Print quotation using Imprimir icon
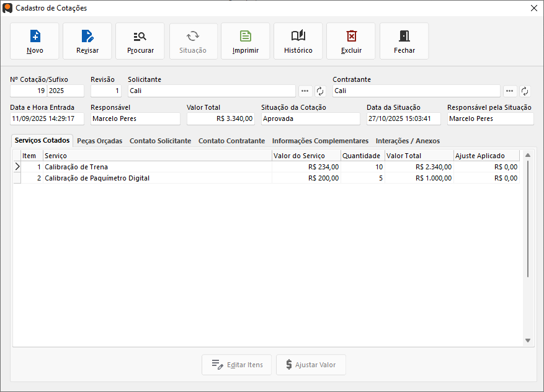 point(246,36)
